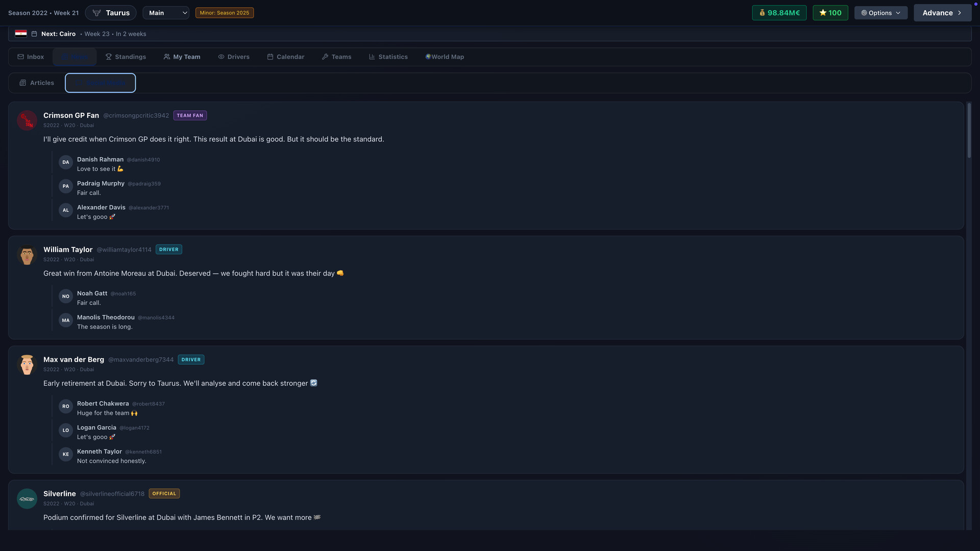Viewport: 980px width, 551px height.
Task: Click Crimson GP Fan's avatar
Action: pyautogui.click(x=27, y=120)
